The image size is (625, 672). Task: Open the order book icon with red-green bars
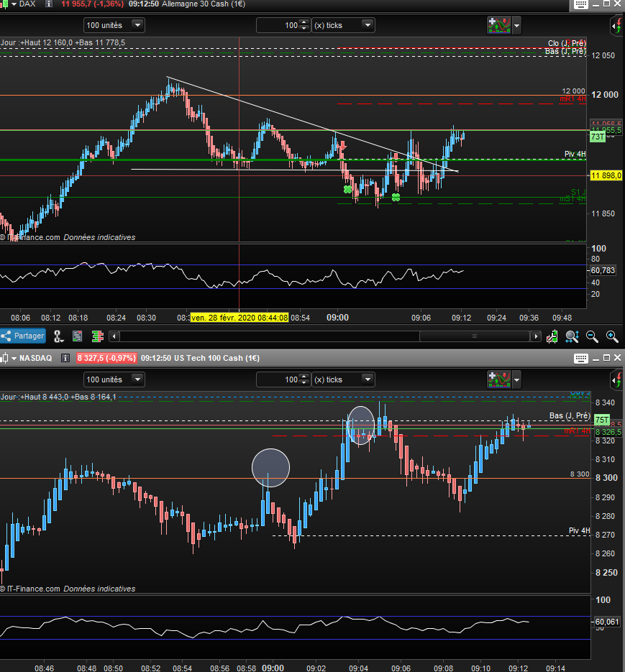97,336
